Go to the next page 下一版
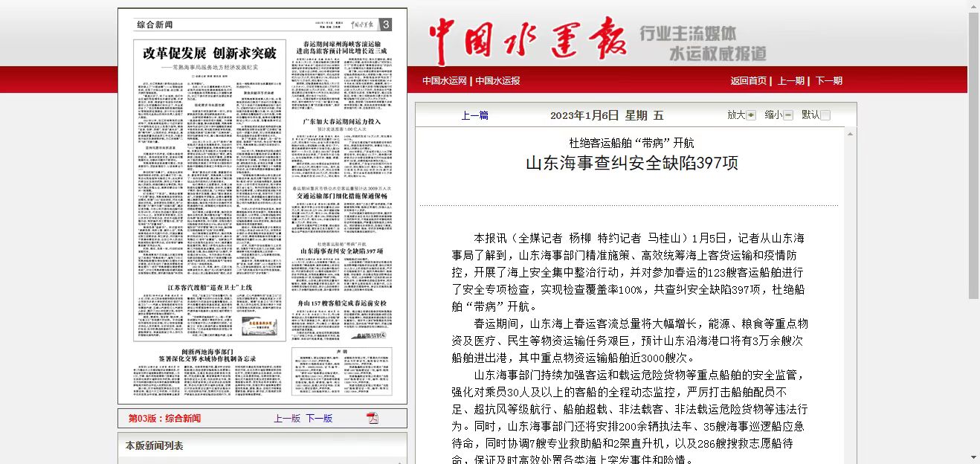Viewport: 980px width, 464px height. (319, 419)
